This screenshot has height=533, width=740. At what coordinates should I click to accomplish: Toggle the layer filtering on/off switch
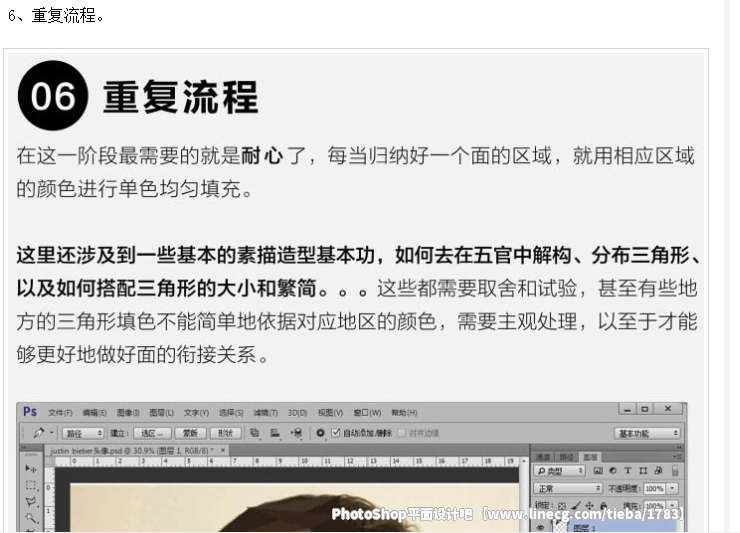click(675, 471)
